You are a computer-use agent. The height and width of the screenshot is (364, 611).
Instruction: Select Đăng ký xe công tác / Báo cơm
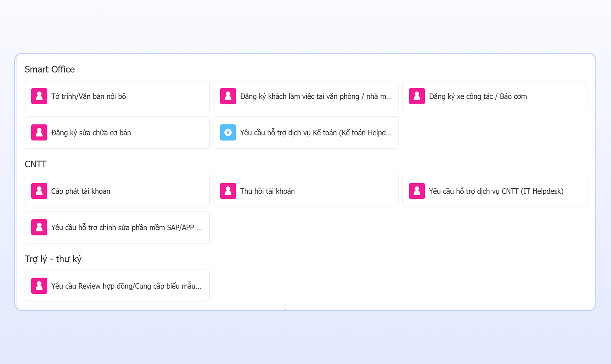[495, 96]
